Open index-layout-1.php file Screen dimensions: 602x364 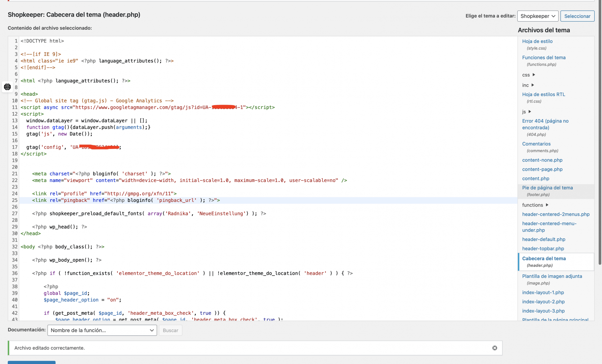[543, 293]
